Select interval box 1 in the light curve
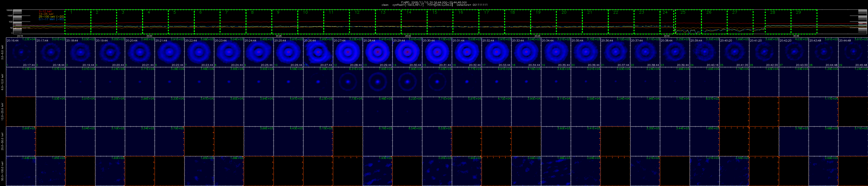 pyautogui.click(x=78, y=22)
